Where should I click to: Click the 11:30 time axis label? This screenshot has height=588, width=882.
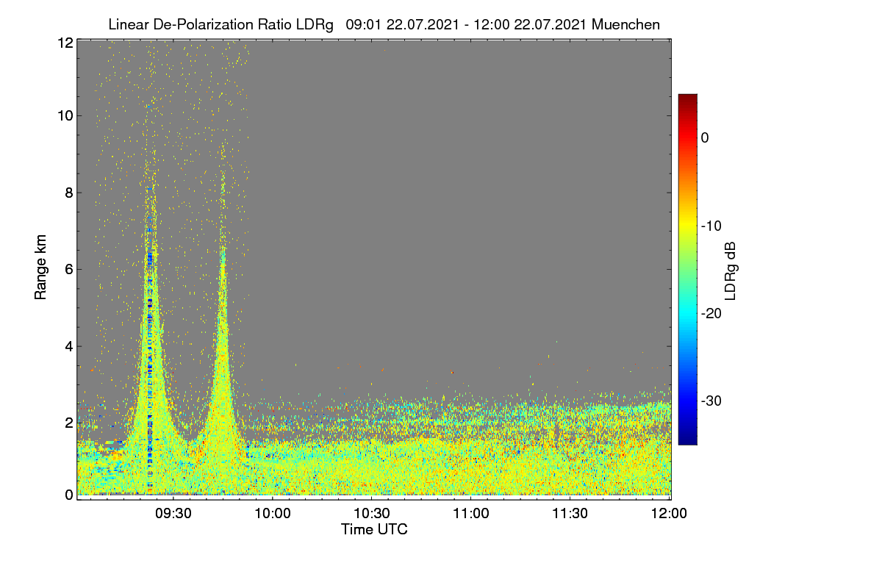(570, 514)
